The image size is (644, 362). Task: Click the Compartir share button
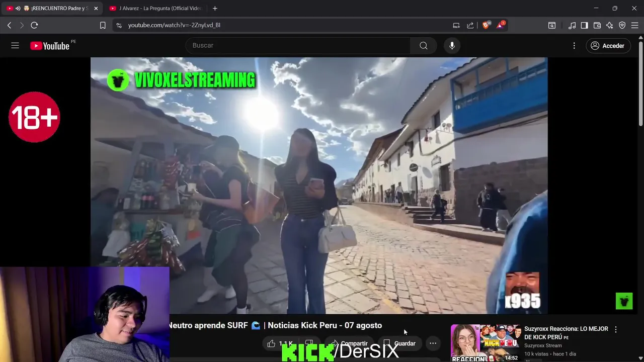[x=349, y=343]
